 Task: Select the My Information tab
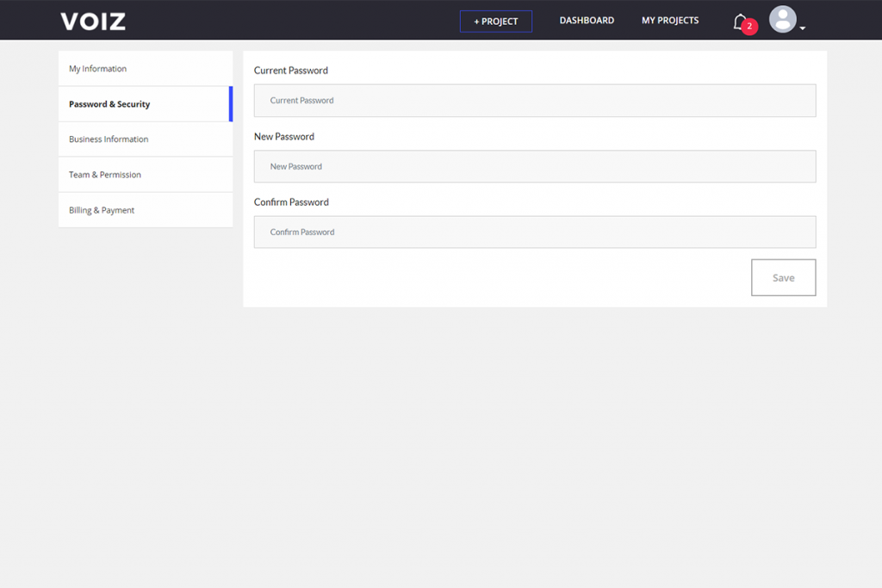coord(146,69)
